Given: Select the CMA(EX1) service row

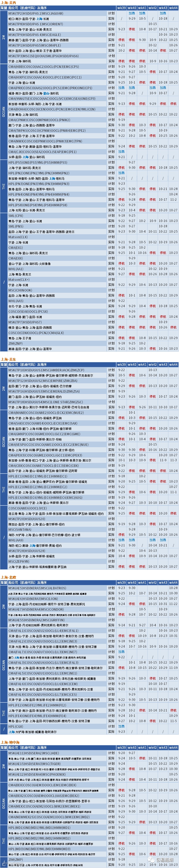Looking at the screenshot, I should (x=57, y=248).
